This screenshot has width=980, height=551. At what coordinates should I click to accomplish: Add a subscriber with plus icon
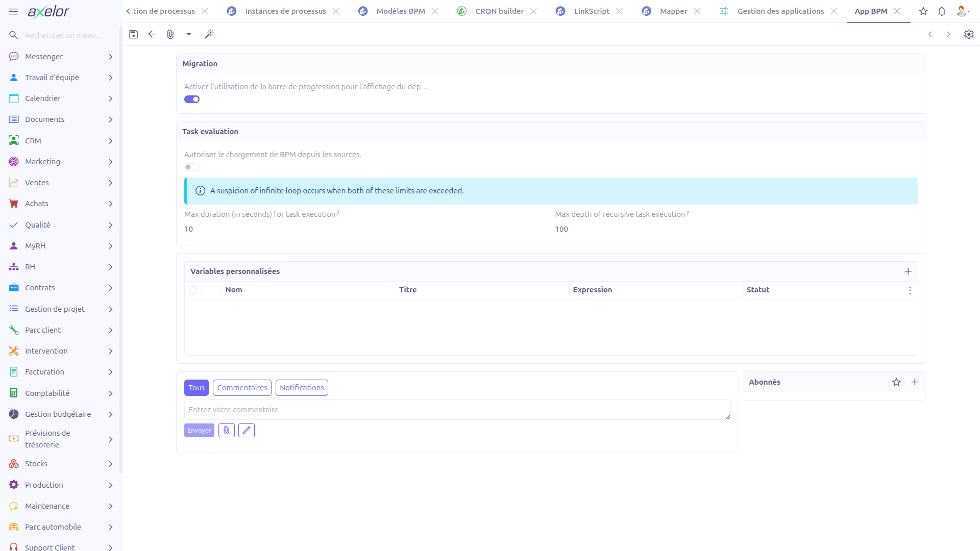pyautogui.click(x=915, y=382)
